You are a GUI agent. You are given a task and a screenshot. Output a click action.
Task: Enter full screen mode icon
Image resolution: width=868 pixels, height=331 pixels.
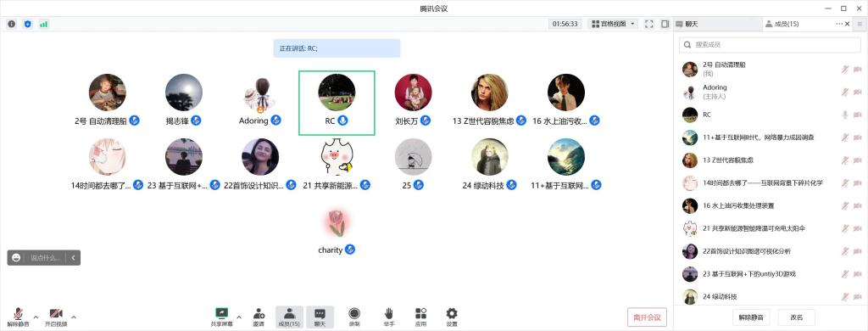[x=649, y=24]
